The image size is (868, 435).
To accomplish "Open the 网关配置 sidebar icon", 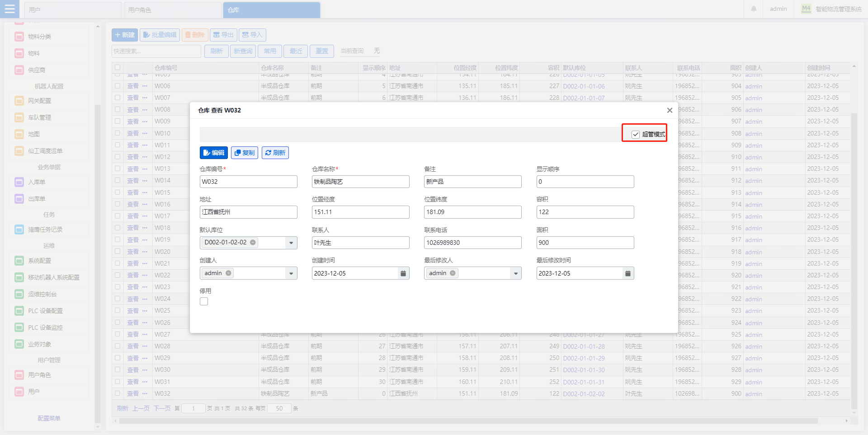I will [x=19, y=101].
